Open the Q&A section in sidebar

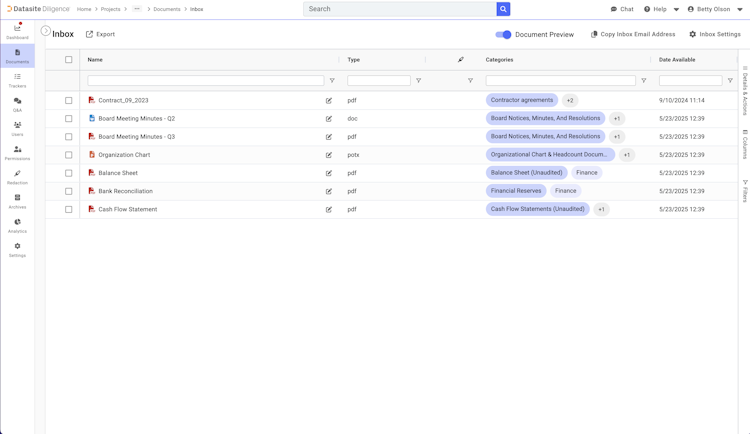pos(17,104)
